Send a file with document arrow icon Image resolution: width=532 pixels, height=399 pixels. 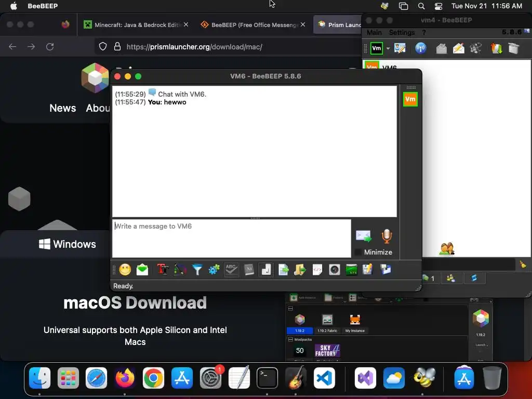click(283, 270)
